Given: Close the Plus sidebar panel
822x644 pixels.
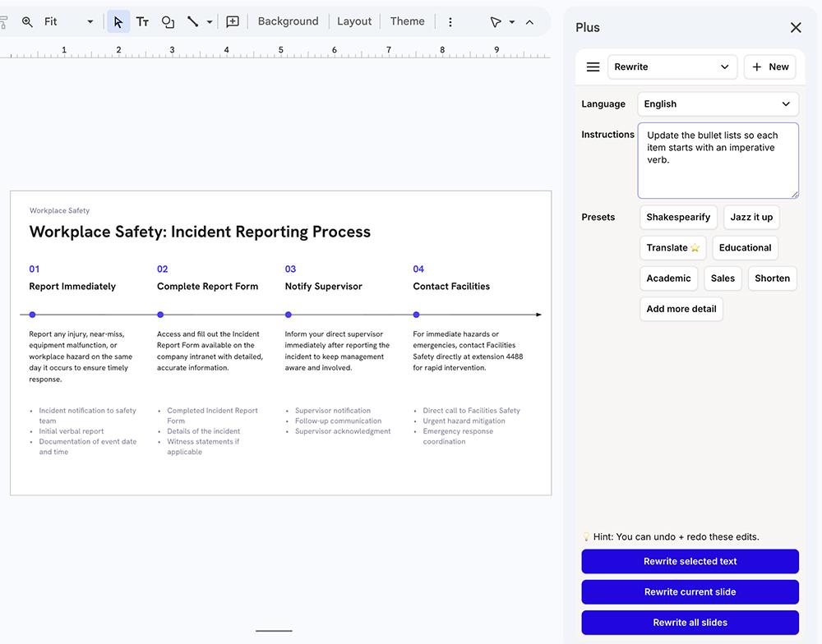Looking at the screenshot, I should [796, 27].
